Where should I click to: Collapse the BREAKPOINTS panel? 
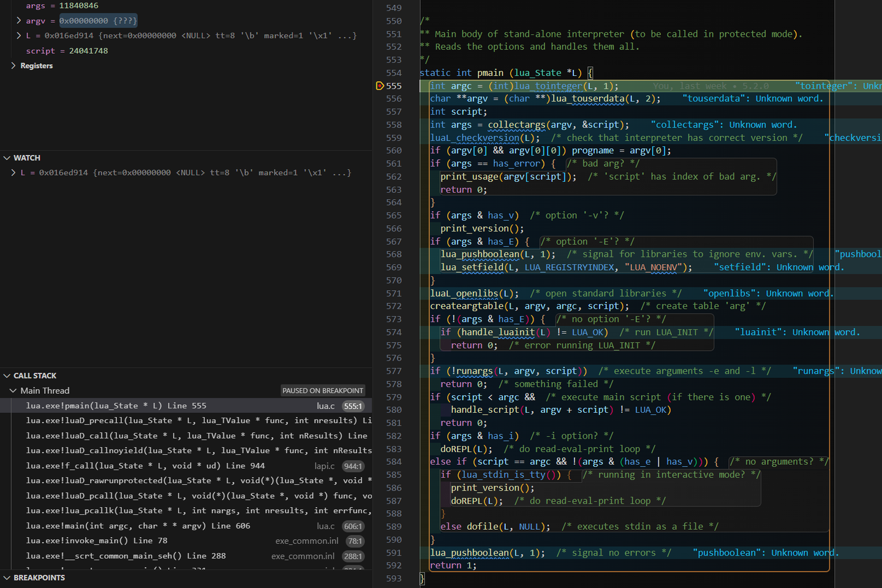click(7, 578)
